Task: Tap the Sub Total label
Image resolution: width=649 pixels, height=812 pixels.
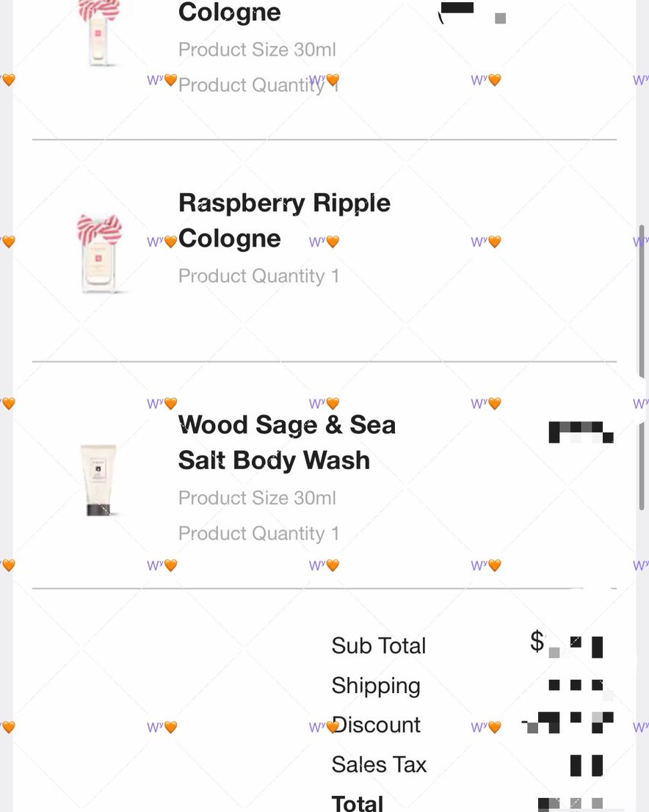Action: tap(378, 646)
